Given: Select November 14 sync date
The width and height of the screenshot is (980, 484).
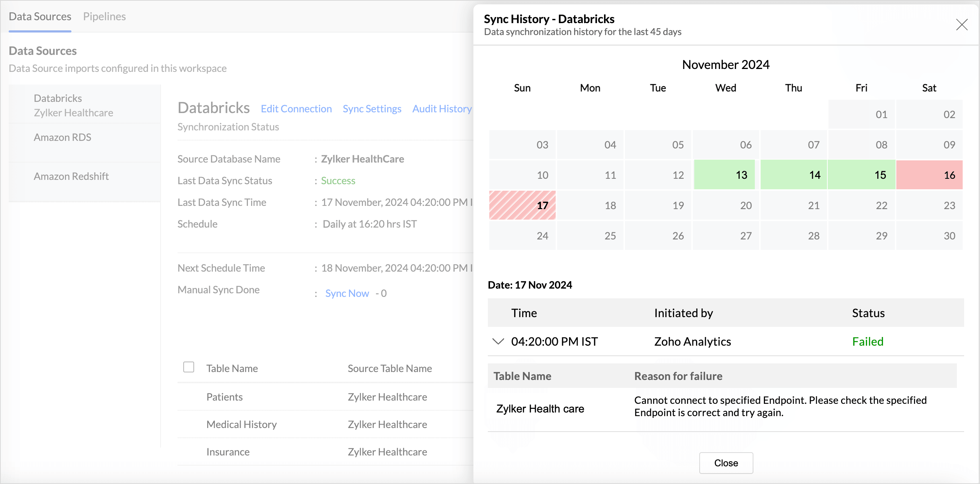Looking at the screenshot, I should pos(793,175).
